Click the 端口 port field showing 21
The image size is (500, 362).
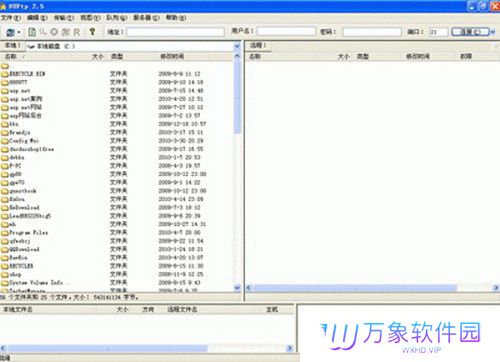438,32
